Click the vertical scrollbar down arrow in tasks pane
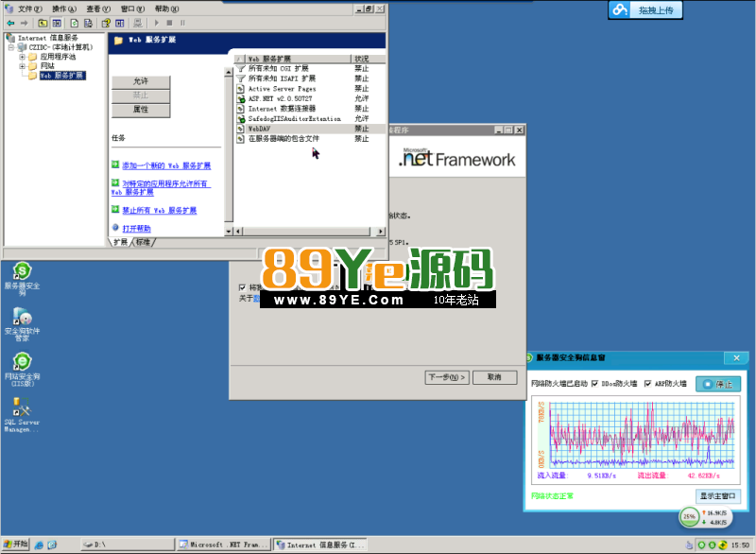The height and width of the screenshot is (554, 756). click(x=229, y=232)
